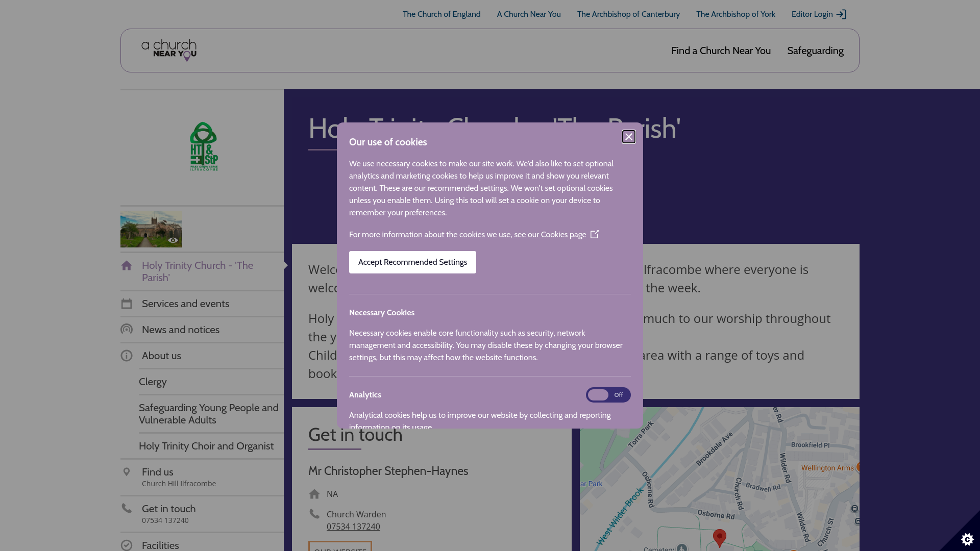Close the cookies dialog

(629, 137)
